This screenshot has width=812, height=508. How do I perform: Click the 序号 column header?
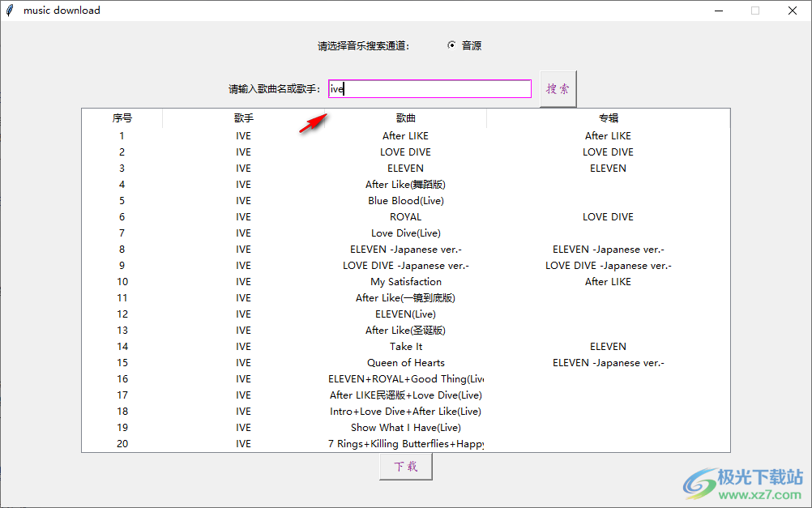[x=122, y=118]
